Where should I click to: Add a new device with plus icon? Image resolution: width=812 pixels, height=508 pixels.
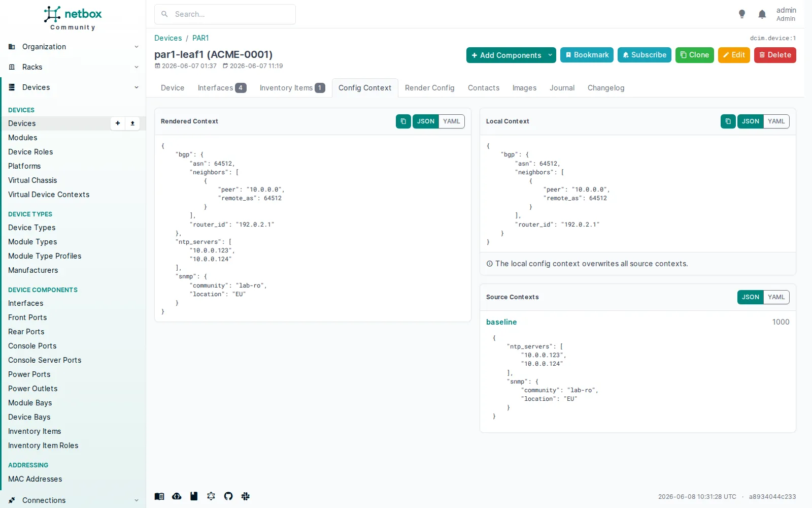[x=118, y=123]
